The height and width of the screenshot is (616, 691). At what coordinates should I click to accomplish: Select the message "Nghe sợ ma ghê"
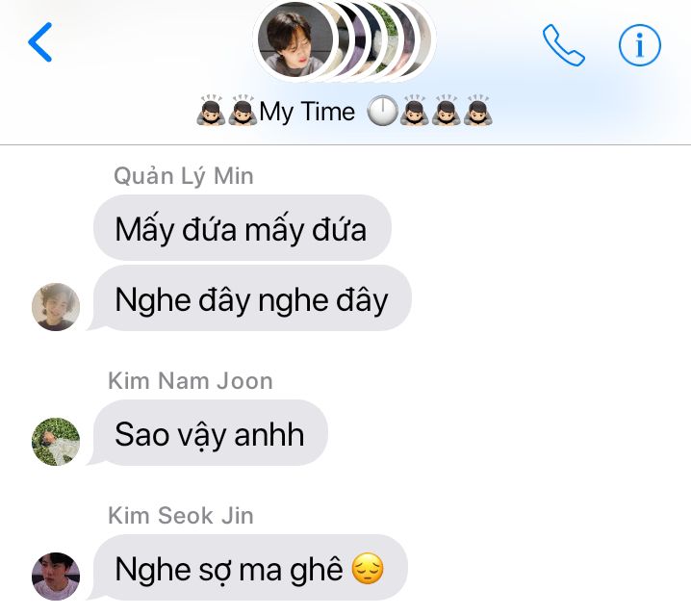[x=250, y=568]
